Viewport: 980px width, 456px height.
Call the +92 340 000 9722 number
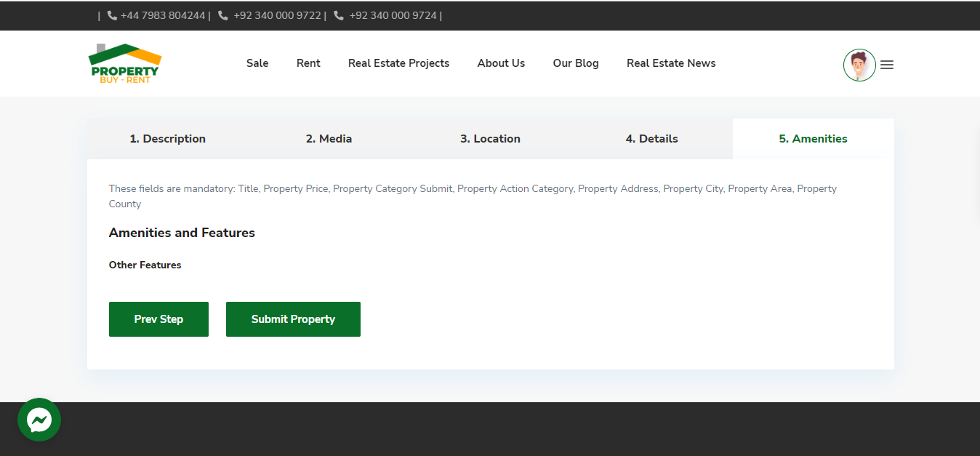[x=277, y=15]
